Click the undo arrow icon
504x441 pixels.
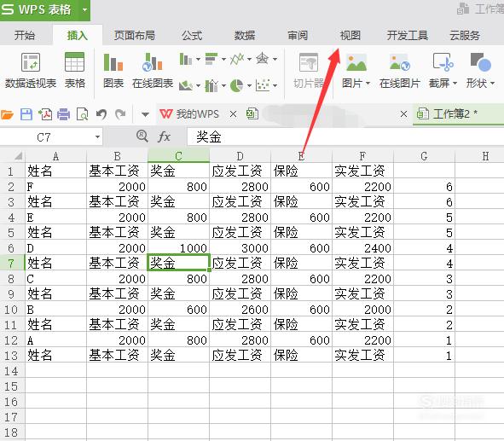pyautogui.click(x=101, y=114)
